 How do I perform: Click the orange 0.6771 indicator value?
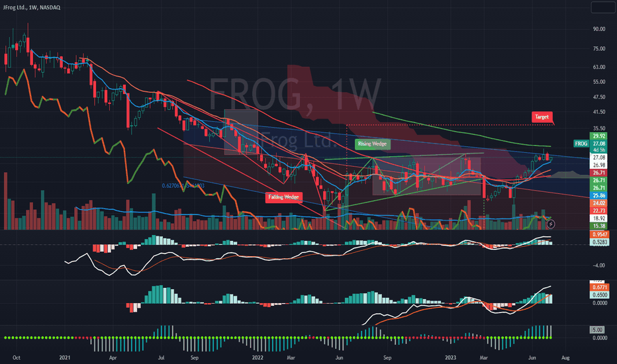[599, 287]
